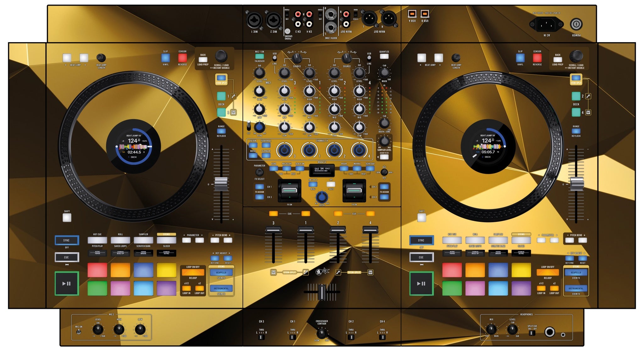This screenshot has height=351, width=644.
Task: Click the right jog wheel center display
Action: tap(488, 146)
